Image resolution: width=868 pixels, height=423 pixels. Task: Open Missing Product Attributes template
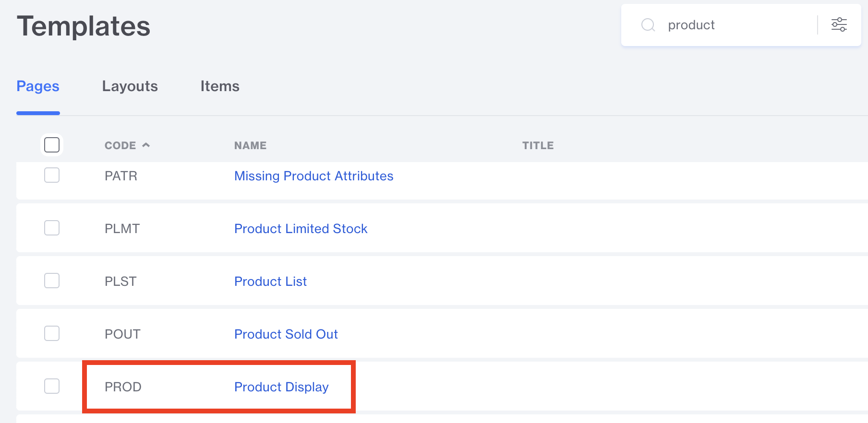coord(313,176)
